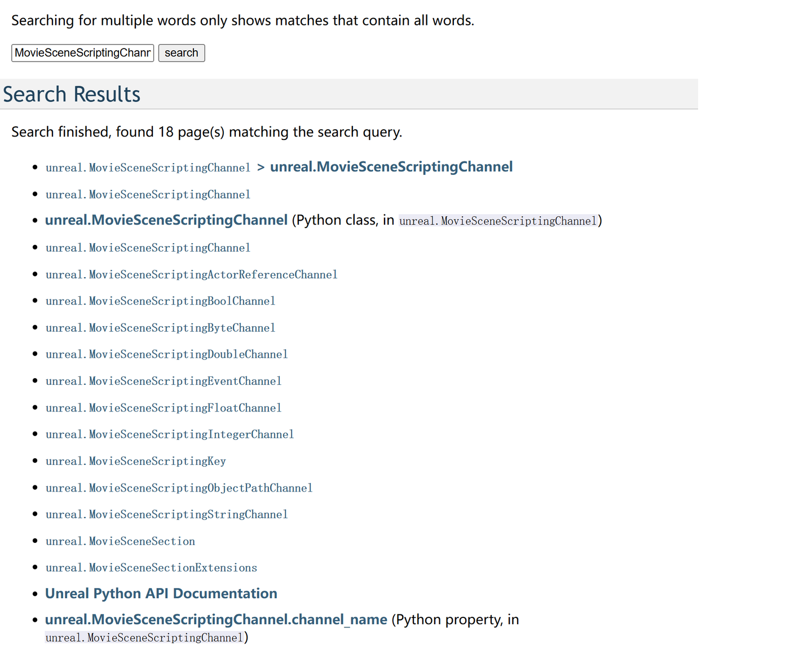Click the bold heading link in first result
This screenshot has width=812, height=654.
coord(391,167)
